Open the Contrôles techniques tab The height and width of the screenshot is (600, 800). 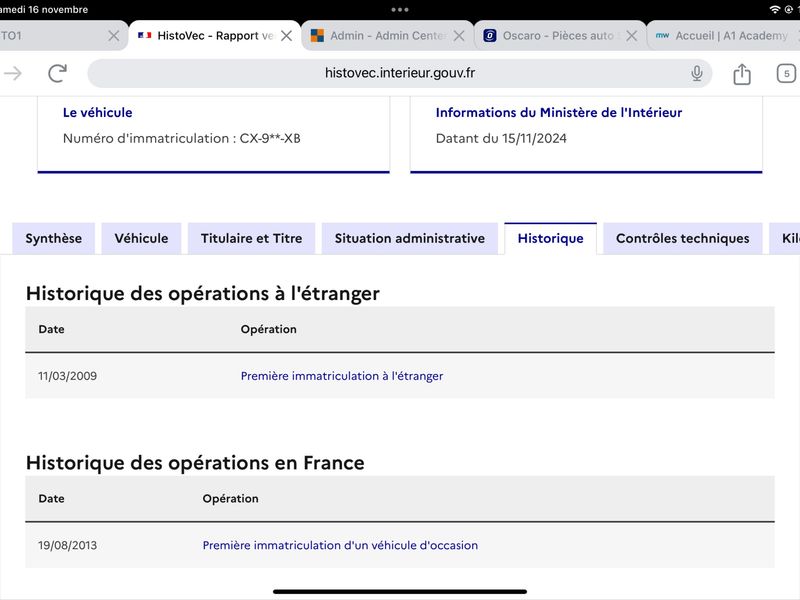point(683,238)
